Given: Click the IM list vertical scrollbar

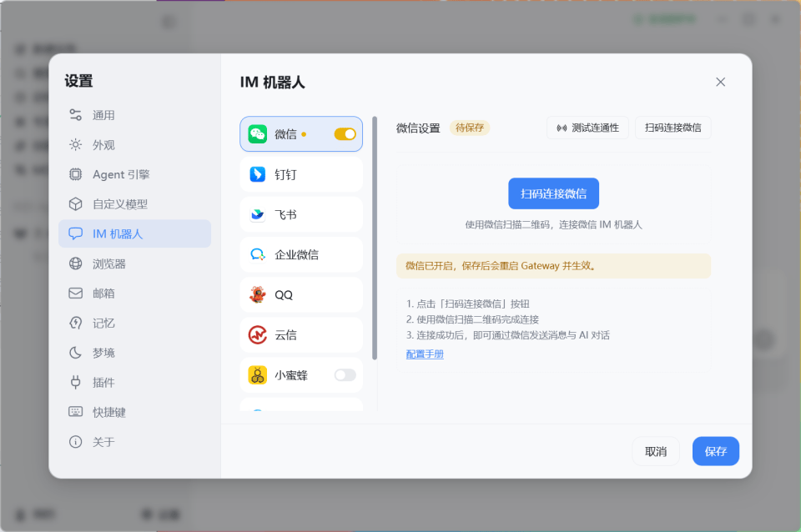Looking at the screenshot, I should coord(375,238).
